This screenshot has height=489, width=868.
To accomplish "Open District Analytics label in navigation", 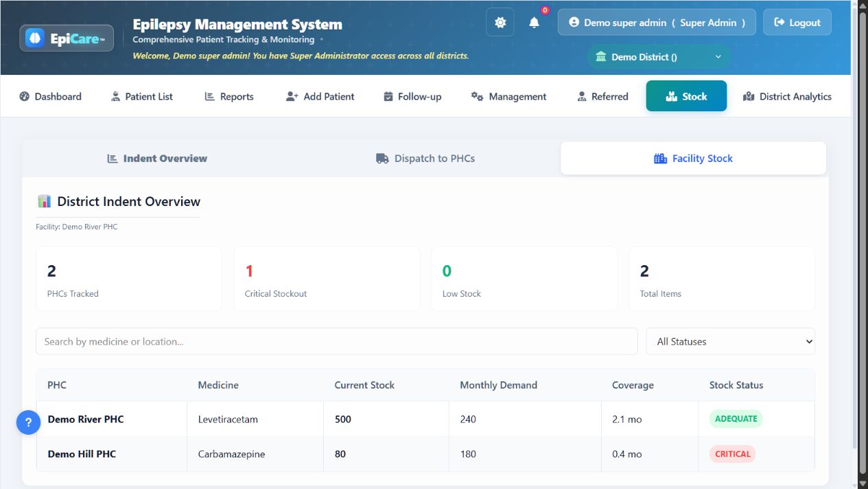I will click(x=795, y=96).
